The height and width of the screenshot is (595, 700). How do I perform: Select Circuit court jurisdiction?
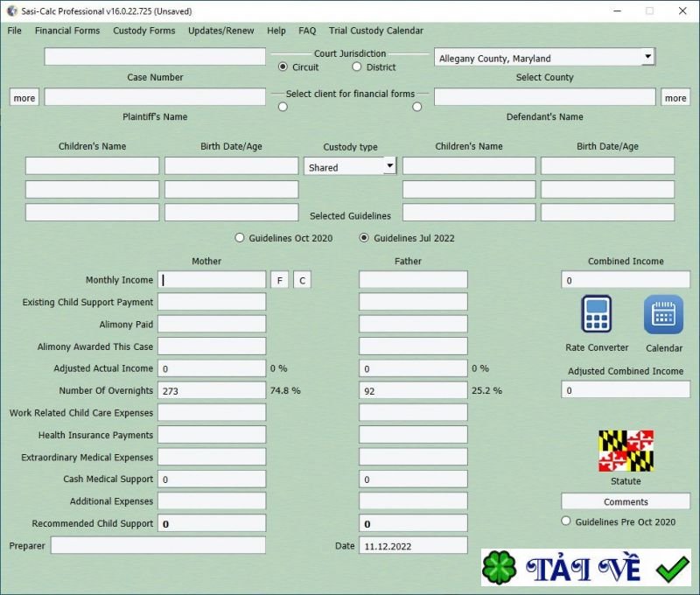pos(283,67)
